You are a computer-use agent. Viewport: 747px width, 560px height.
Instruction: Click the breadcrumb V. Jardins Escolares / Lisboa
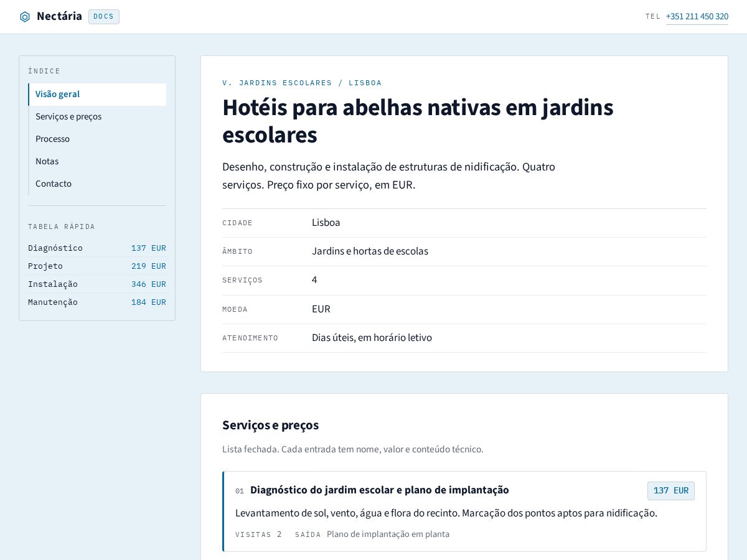(302, 83)
